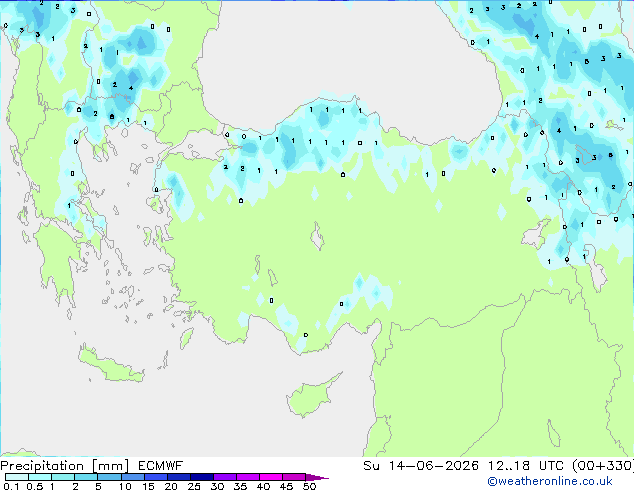Click the above-50 mm legend arrow tip

click(317, 477)
